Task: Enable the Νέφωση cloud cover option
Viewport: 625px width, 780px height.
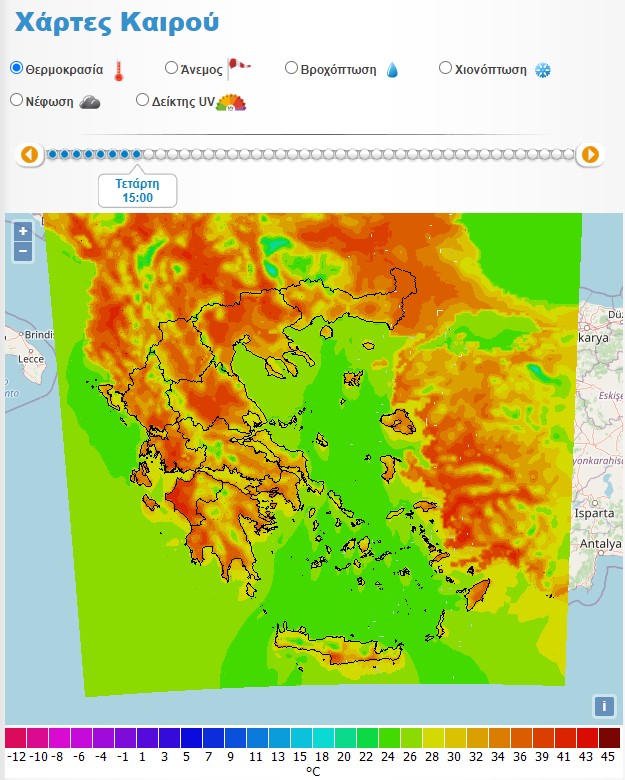Action: pos(17,100)
